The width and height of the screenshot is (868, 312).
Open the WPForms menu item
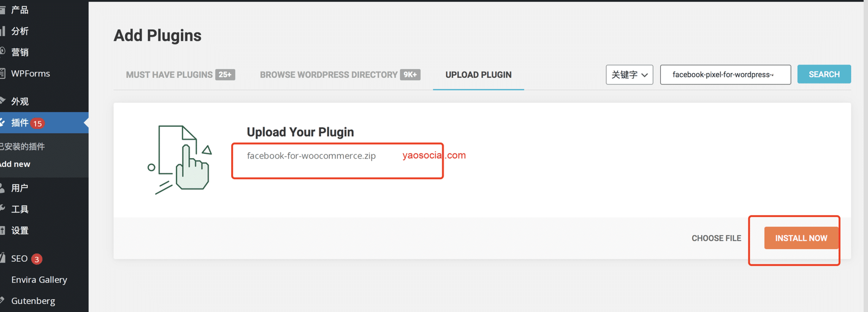coord(30,73)
